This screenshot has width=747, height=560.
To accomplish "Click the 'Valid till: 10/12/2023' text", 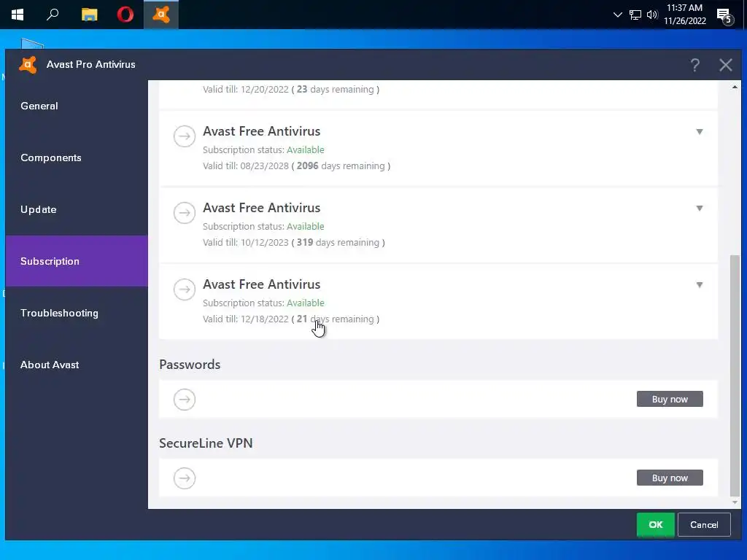I will click(245, 243).
